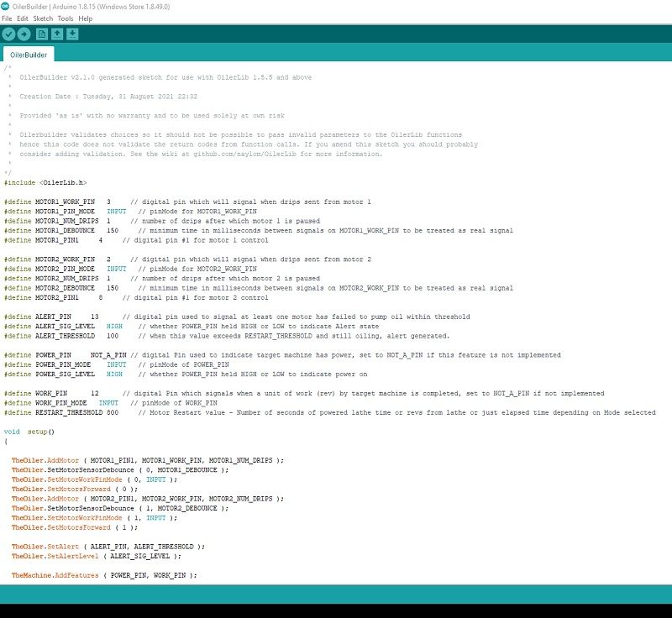This screenshot has height=618, width=672.
Task: Click the '#define RESTART_THRESHOLD 800' line
Action: 330,412
